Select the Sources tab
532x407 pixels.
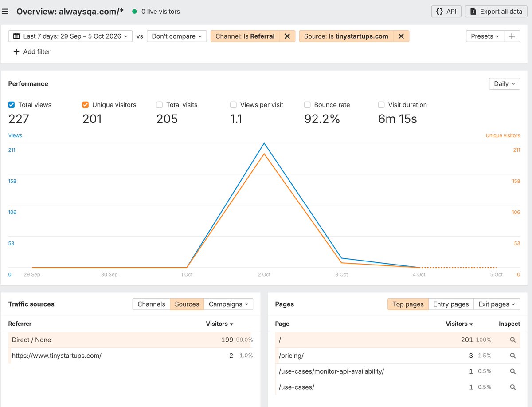(x=187, y=304)
